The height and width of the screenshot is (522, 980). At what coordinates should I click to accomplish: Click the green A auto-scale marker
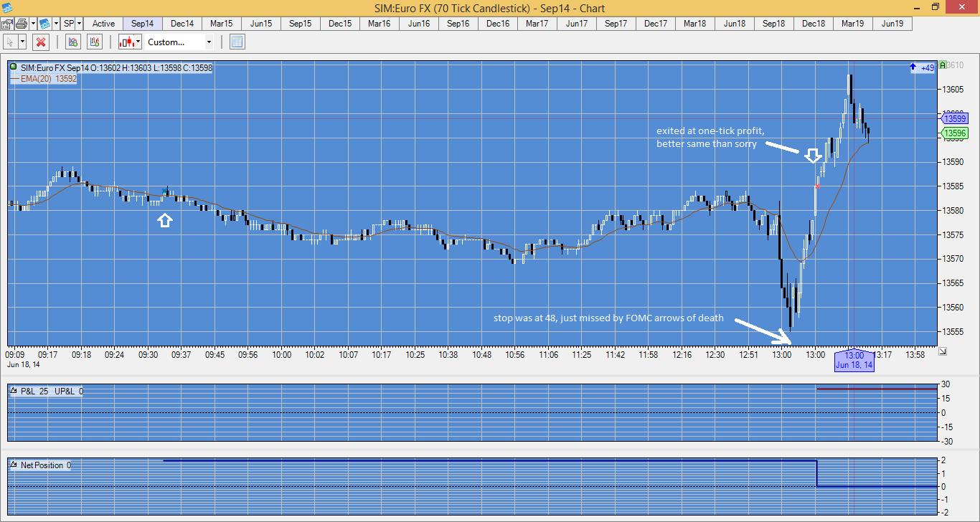coord(942,65)
